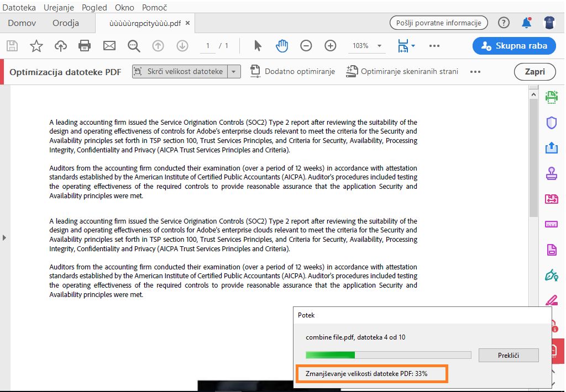Open the Protect tool shield icon
The image size is (566, 392).
(x=551, y=122)
